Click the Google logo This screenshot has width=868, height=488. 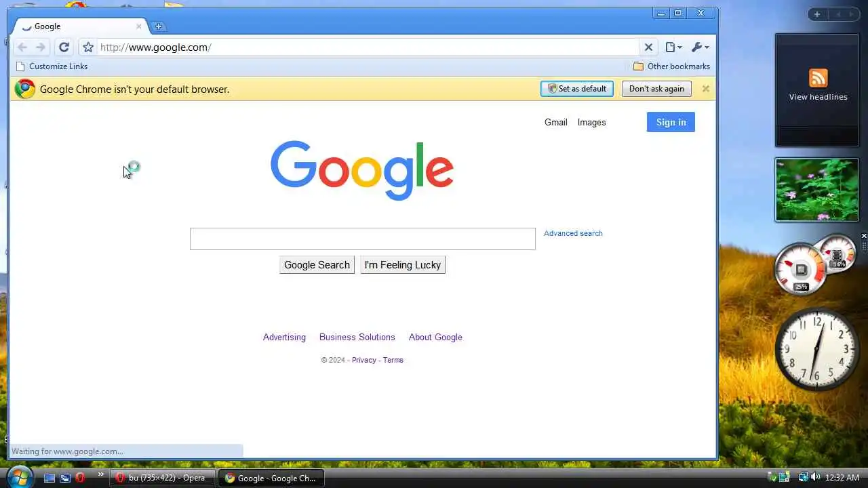tap(362, 169)
